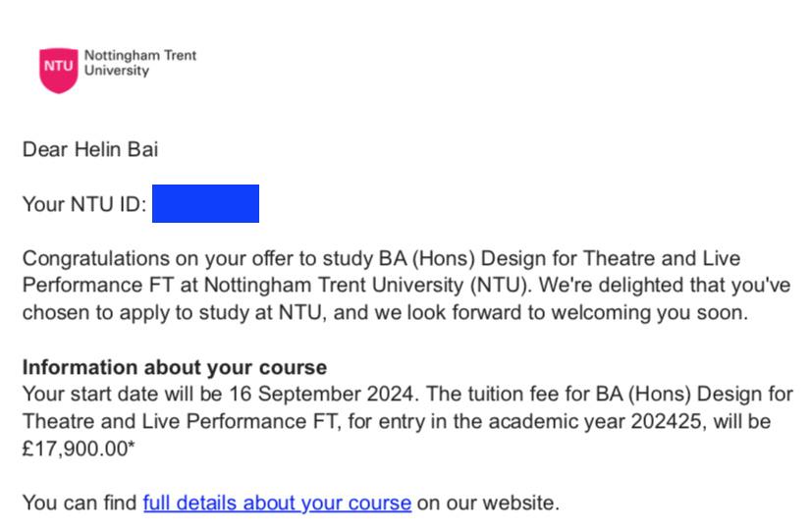This screenshot has width=812, height=530.
Task: Click the "Information about your course" heading
Action: tap(175, 368)
